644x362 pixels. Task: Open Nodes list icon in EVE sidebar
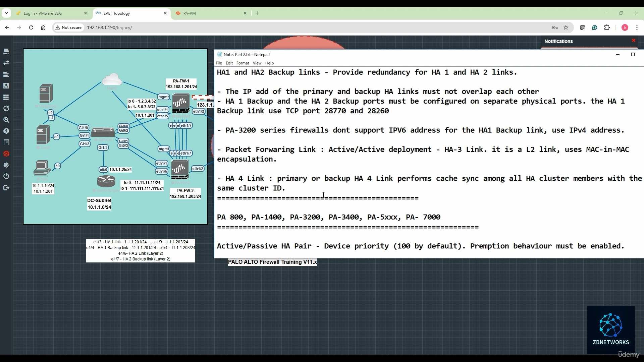(x=6, y=63)
